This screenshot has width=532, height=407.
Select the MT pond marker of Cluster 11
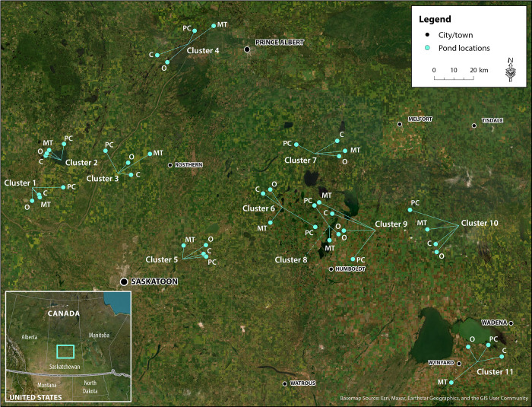[x=451, y=383]
